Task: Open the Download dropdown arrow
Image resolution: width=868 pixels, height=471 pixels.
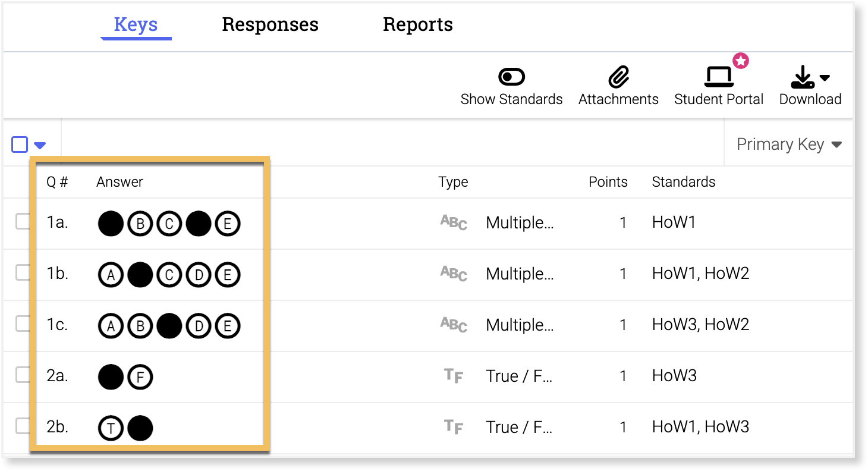Action: [825, 77]
